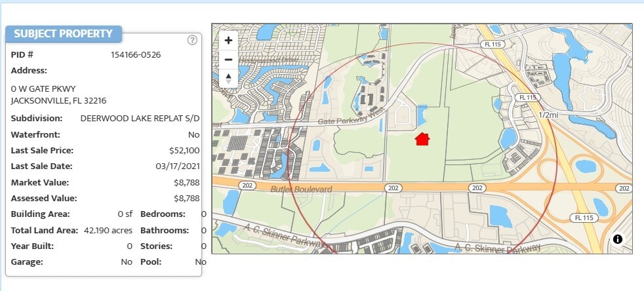Click the 202 route shield below house marker

pos(393,188)
